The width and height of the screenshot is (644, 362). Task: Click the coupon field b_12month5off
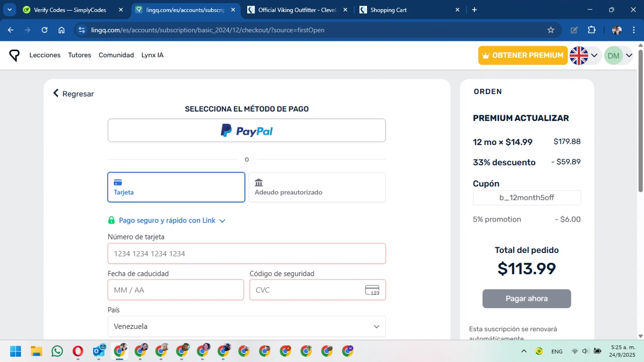coord(527,198)
